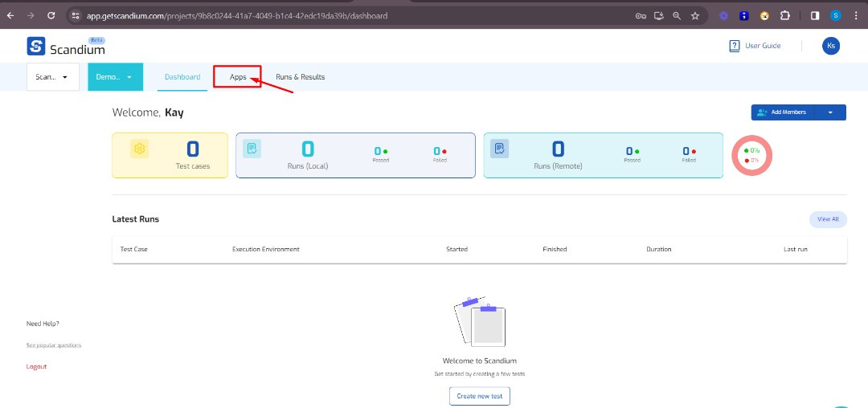The height and width of the screenshot is (408, 868).
Task: Click the Runs (Local) label
Action: click(307, 166)
